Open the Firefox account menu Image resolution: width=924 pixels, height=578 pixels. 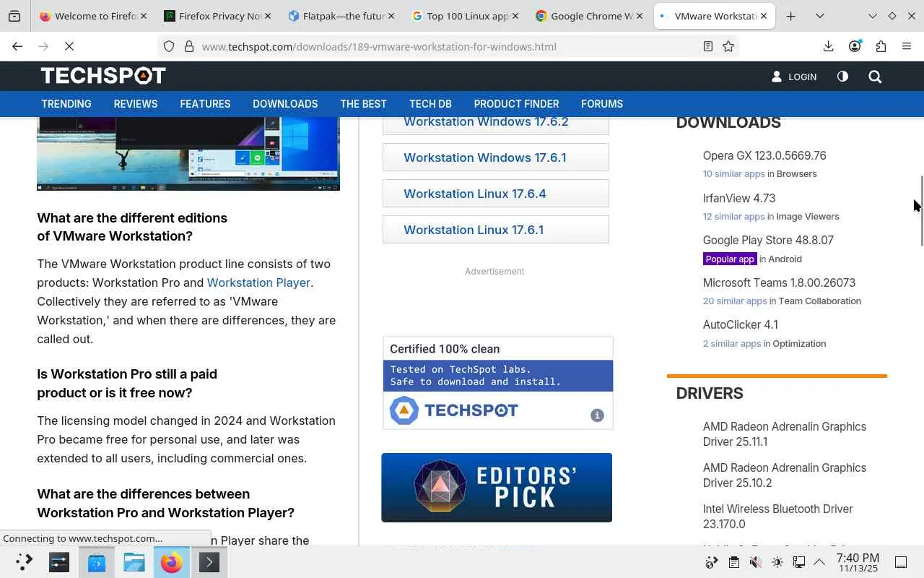point(855,46)
